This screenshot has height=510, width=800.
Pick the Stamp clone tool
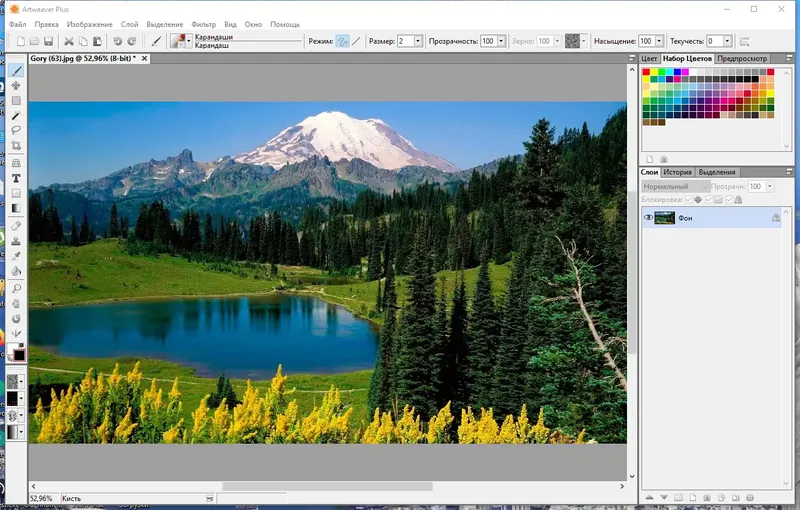(x=16, y=241)
